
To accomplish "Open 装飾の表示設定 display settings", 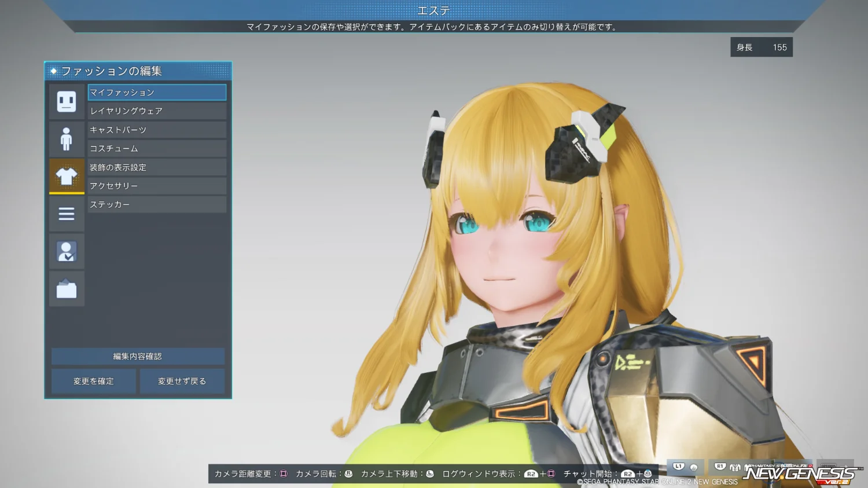I will pos(157,167).
